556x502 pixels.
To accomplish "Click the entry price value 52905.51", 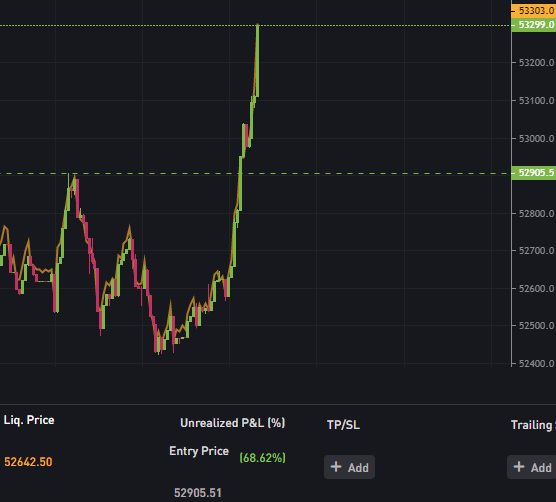I will [198, 493].
